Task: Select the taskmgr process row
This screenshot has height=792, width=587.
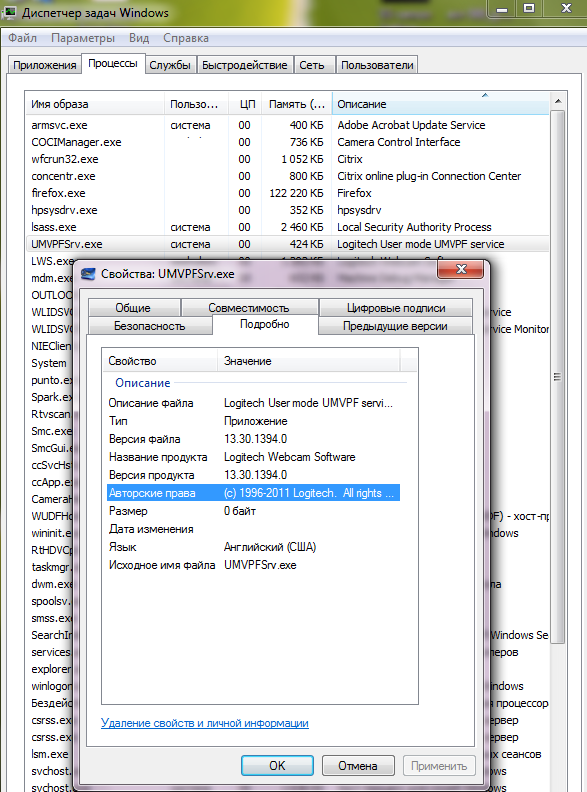Action: pos(51,567)
